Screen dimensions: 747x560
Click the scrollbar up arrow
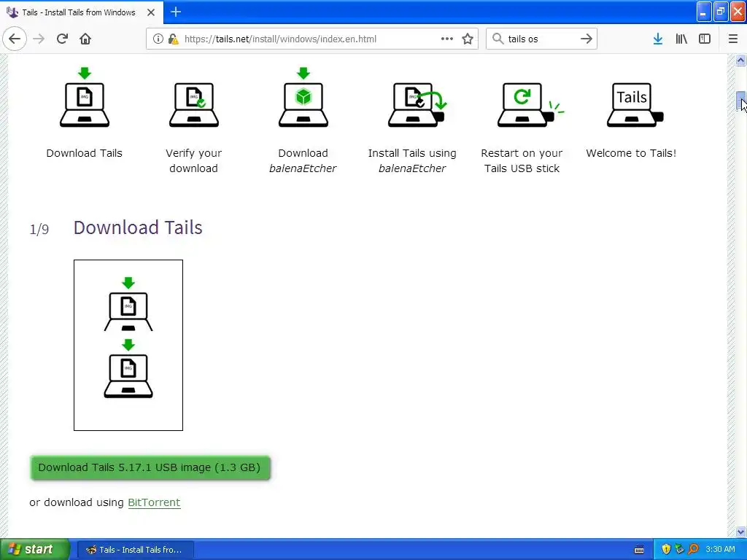tap(740, 61)
